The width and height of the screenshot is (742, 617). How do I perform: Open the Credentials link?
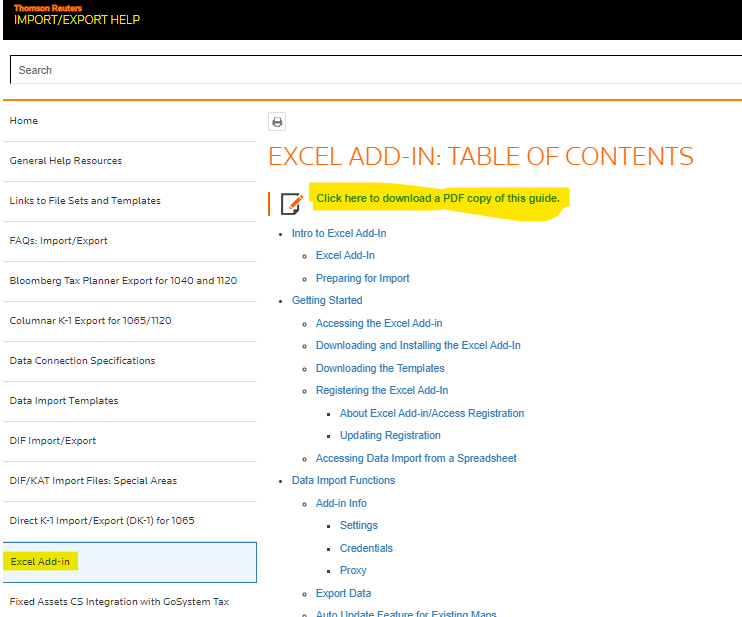pyautogui.click(x=366, y=548)
